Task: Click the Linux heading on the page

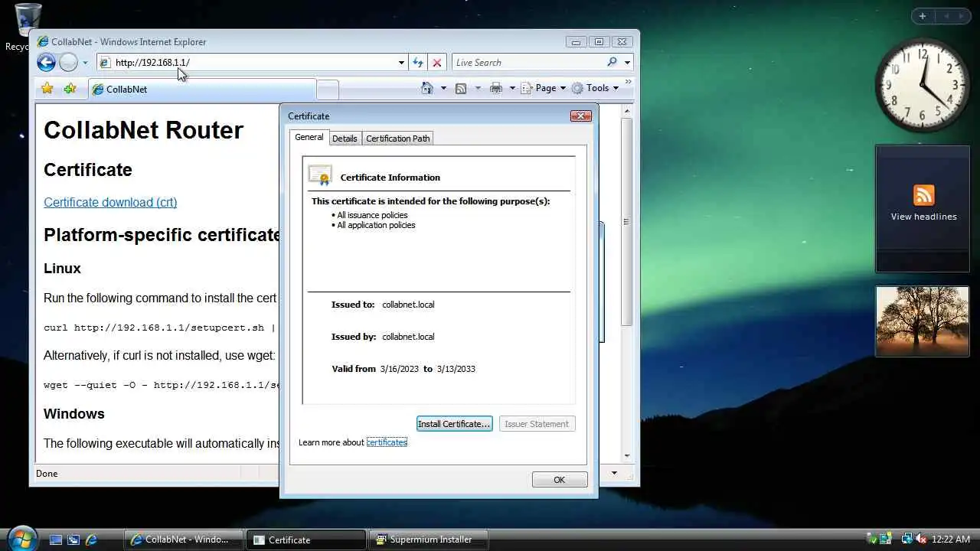Action: point(62,269)
